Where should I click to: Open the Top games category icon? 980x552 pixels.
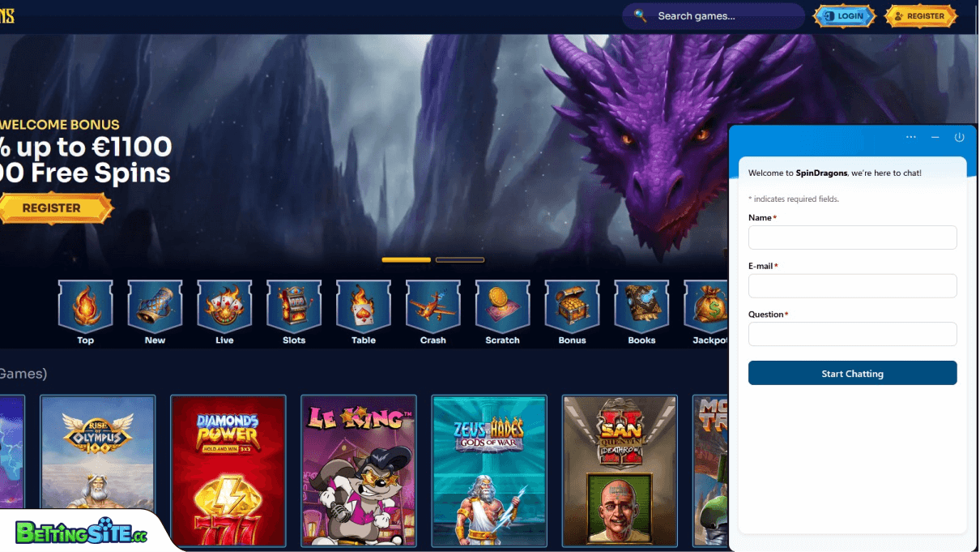click(x=86, y=306)
